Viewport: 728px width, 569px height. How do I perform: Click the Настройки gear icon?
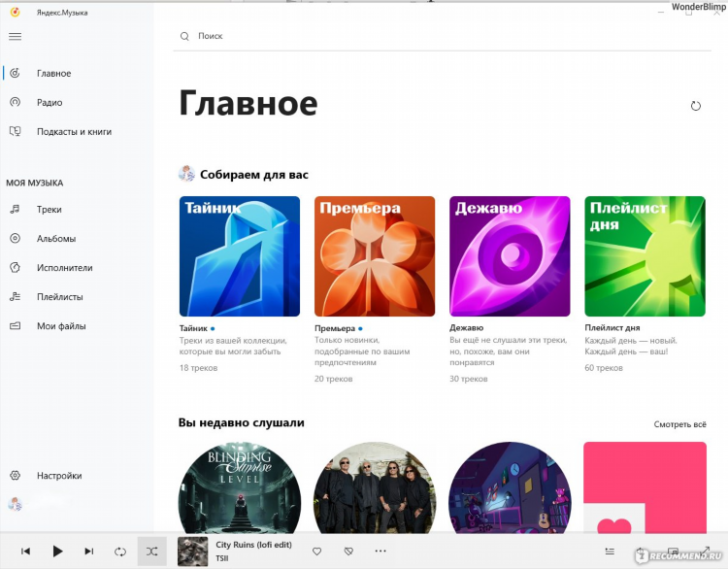coord(15,475)
